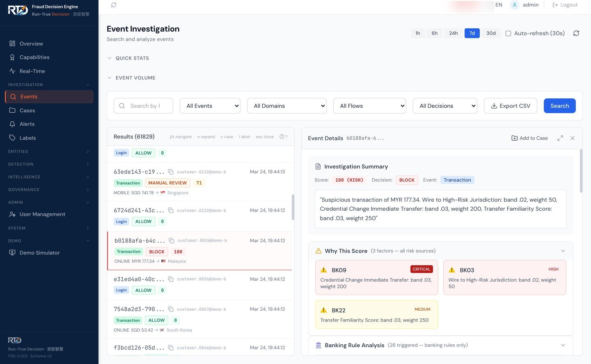The image size is (591, 364).
Task: Expand Event Details panel to fullscreen
Action: pyautogui.click(x=560, y=138)
